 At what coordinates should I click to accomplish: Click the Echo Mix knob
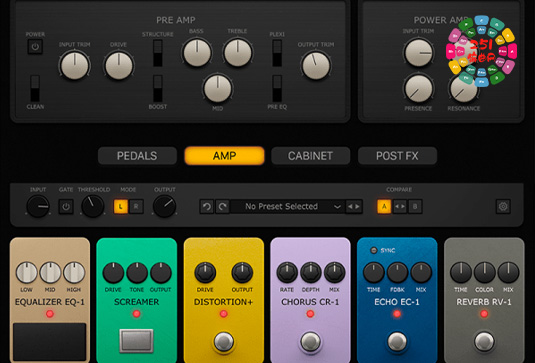(x=421, y=273)
